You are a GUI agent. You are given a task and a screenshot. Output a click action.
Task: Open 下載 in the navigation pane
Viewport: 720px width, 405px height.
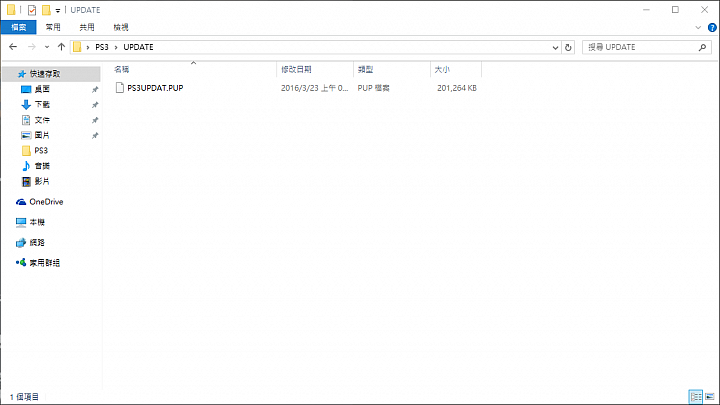42,105
